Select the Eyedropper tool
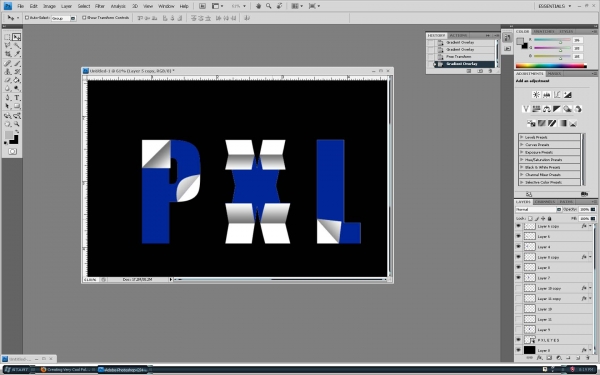The image size is (600, 375). (x=16, y=54)
